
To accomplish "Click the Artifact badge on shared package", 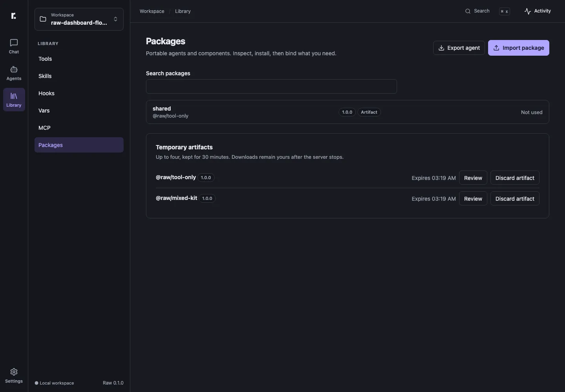I will pyautogui.click(x=369, y=112).
